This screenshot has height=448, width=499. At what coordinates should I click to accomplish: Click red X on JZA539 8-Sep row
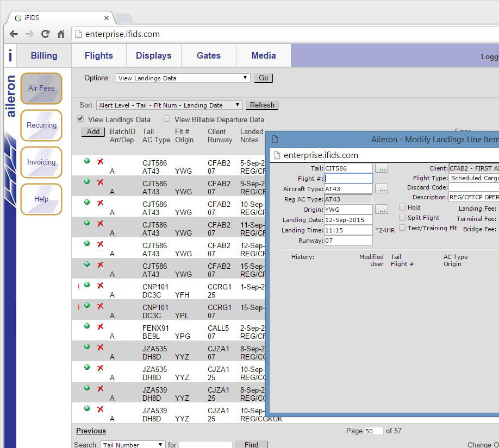100,389
